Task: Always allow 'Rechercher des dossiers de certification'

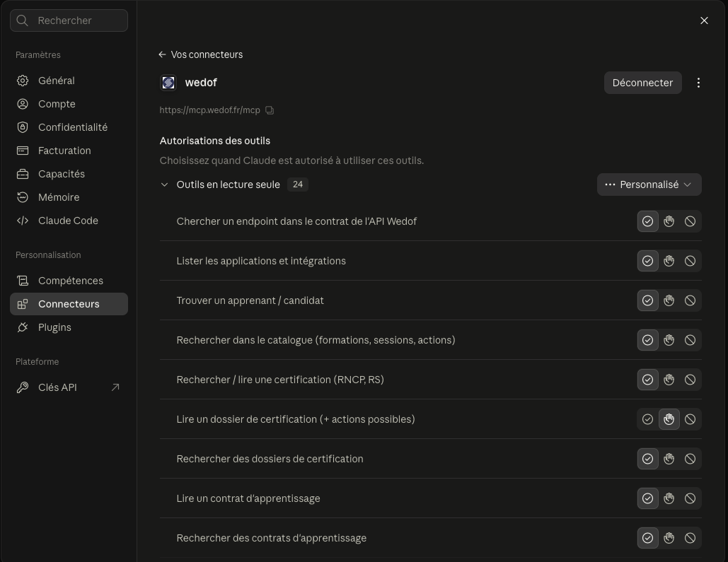Action: (647, 459)
